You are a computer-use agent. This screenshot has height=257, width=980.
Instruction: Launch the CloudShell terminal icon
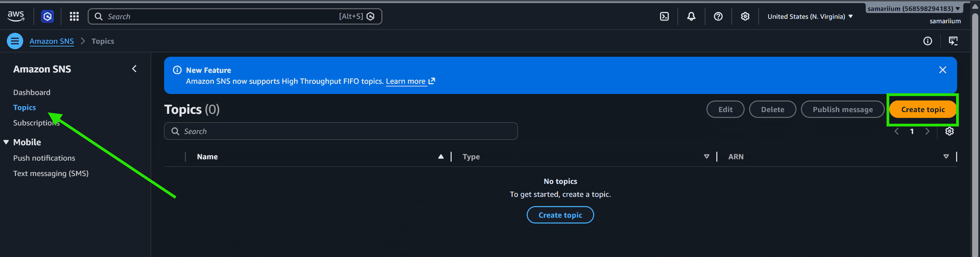pos(664,16)
